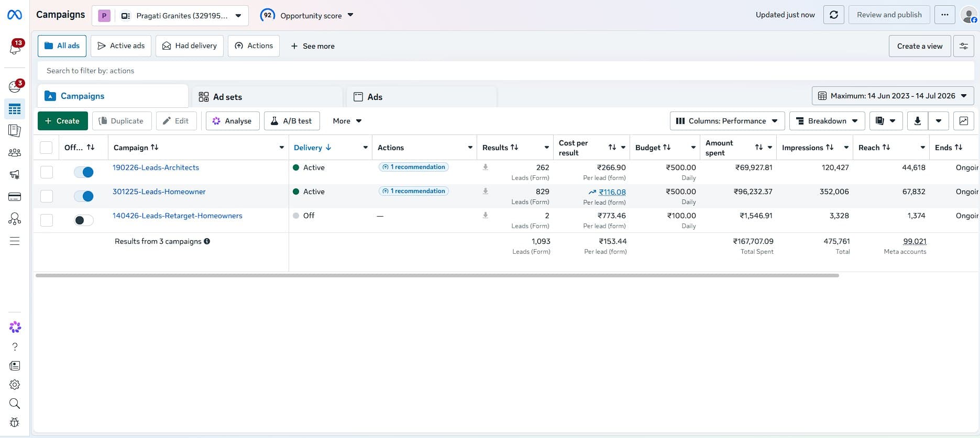Open 301225-Leads-Homeowner campaign link

pyautogui.click(x=159, y=192)
